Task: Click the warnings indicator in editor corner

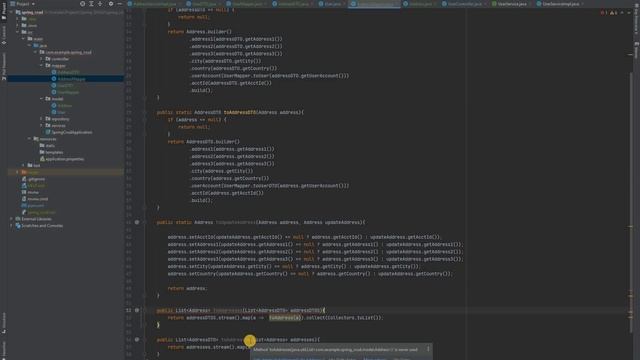Action: [x=613, y=13]
